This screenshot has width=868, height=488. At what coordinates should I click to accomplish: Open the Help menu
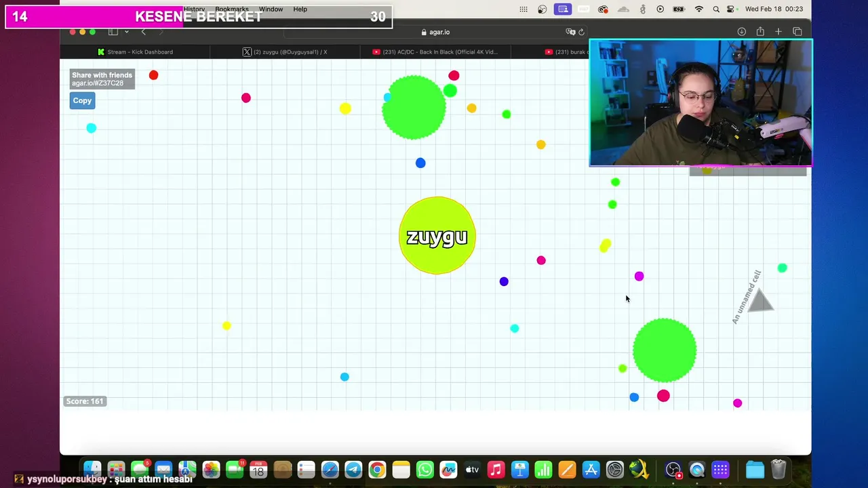pos(300,9)
